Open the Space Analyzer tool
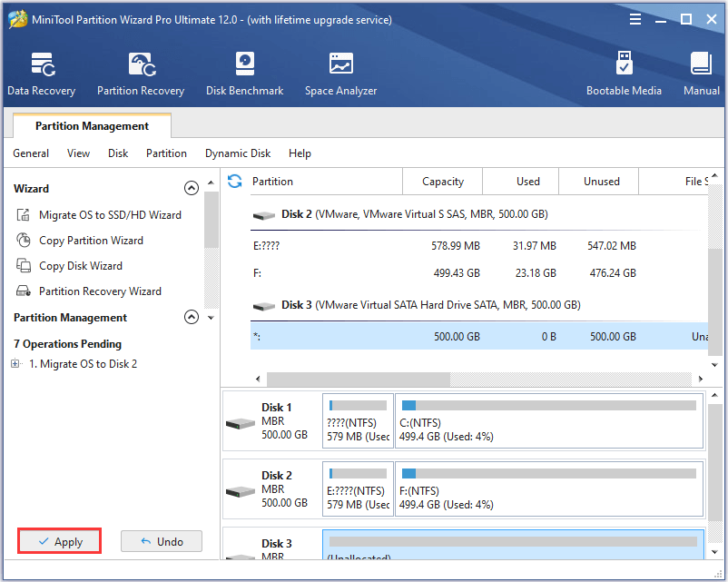This screenshot has width=728, height=582. pyautogui.click(x=340, y=74)
